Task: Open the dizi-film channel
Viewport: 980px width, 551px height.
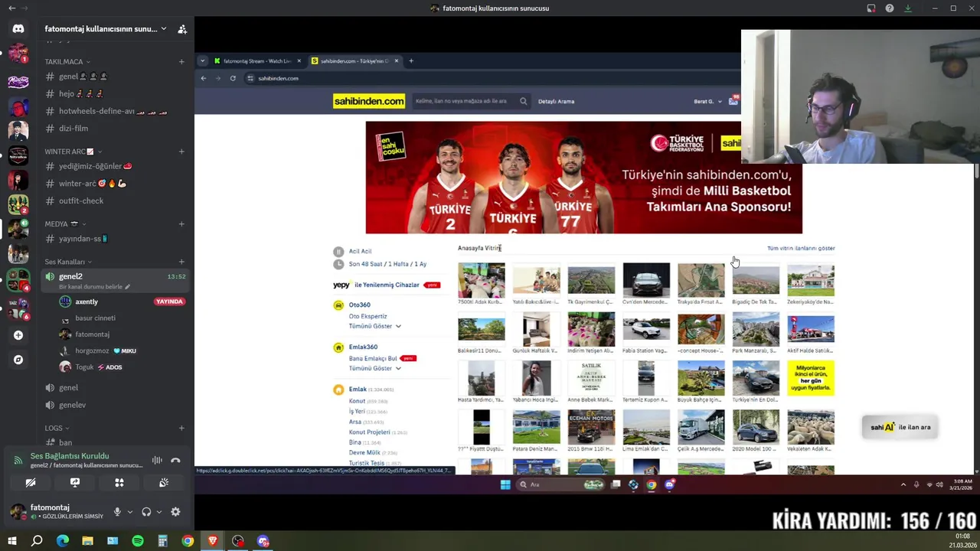Action: pos(115,129)
